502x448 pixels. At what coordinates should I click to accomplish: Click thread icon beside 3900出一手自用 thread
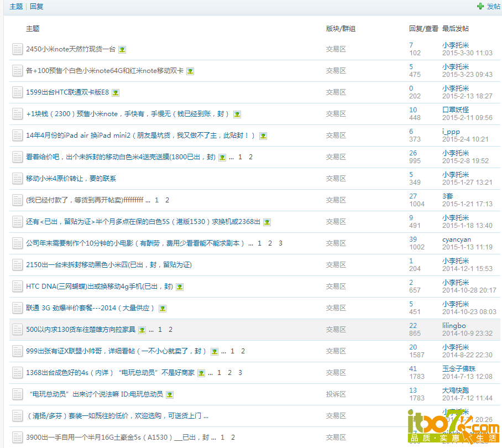(x=17, y=437)
